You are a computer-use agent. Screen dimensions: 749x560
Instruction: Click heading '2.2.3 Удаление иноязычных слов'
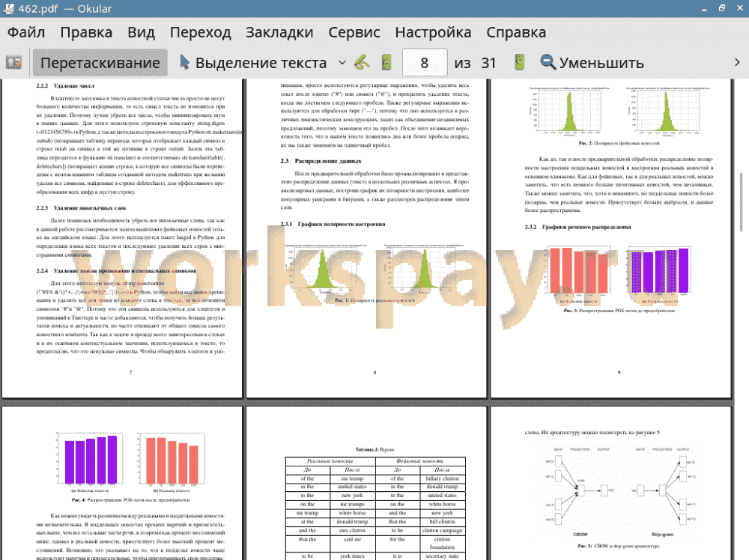(81, 208)
